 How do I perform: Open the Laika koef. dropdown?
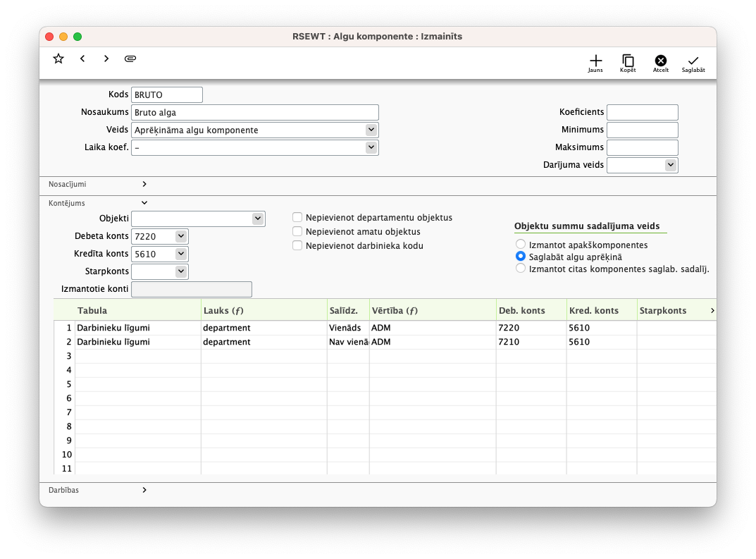[x=371, y=147]
